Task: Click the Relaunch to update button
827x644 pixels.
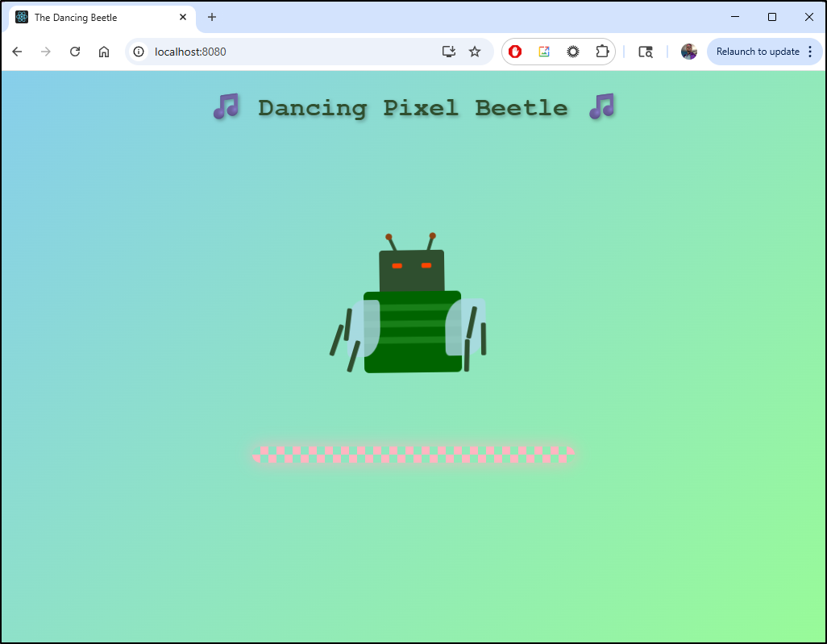Action: (x=757, y=52)
